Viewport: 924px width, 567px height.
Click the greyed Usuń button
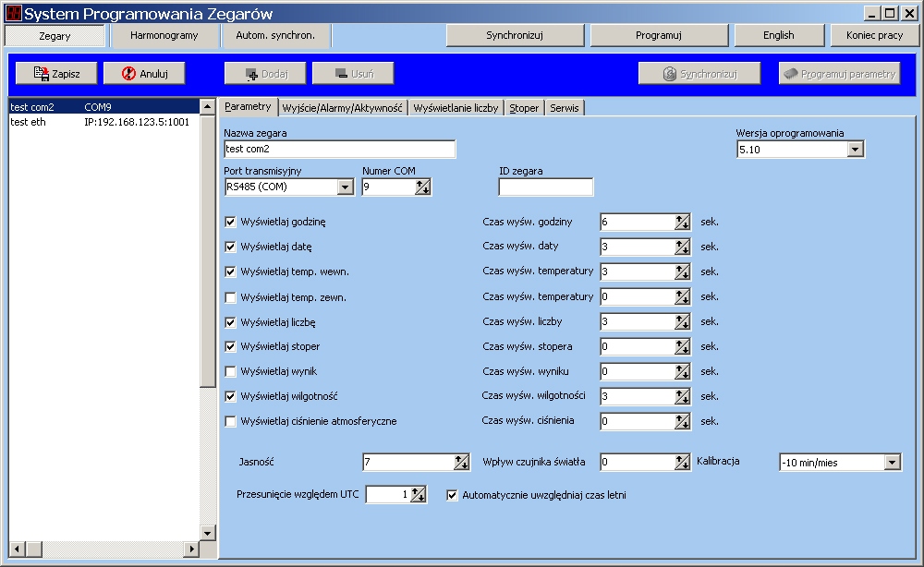click(x=353, y=74)
